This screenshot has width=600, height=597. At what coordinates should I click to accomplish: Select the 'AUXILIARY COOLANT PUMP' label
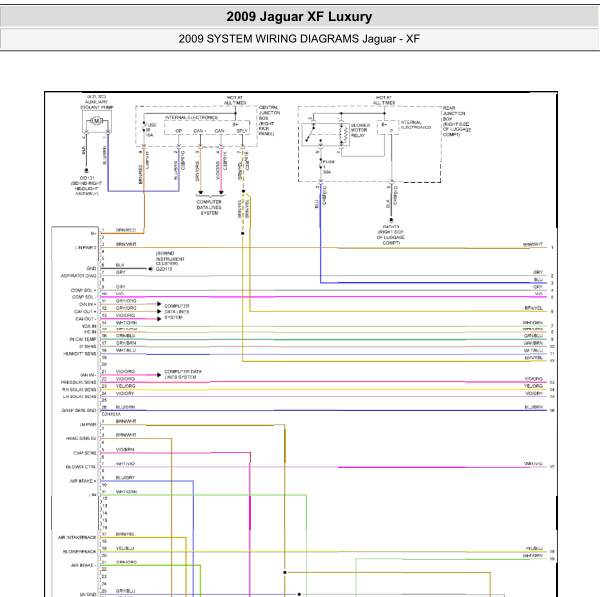pos(96,104)
